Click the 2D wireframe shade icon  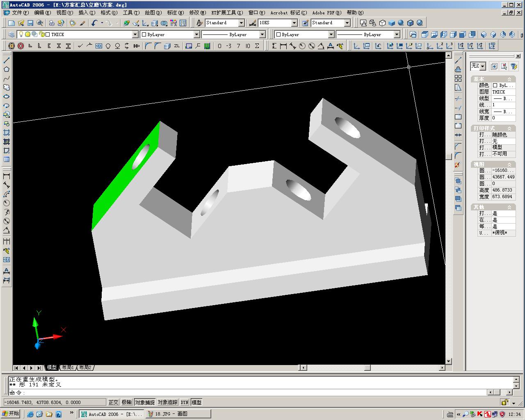coord(363,23)
